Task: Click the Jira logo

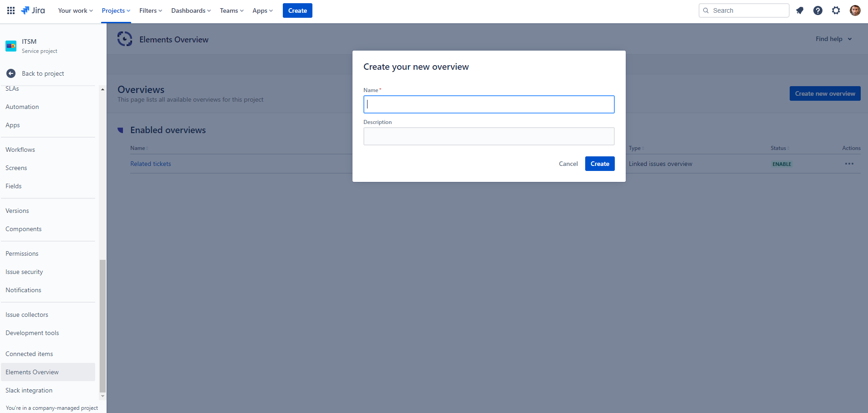Action: pyautogui.click(x=33, y=10)
